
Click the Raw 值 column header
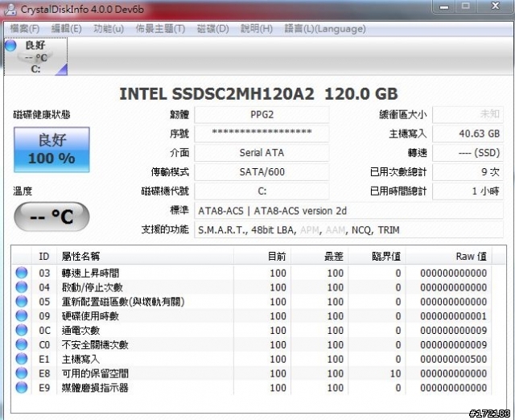tap(449, 257)
